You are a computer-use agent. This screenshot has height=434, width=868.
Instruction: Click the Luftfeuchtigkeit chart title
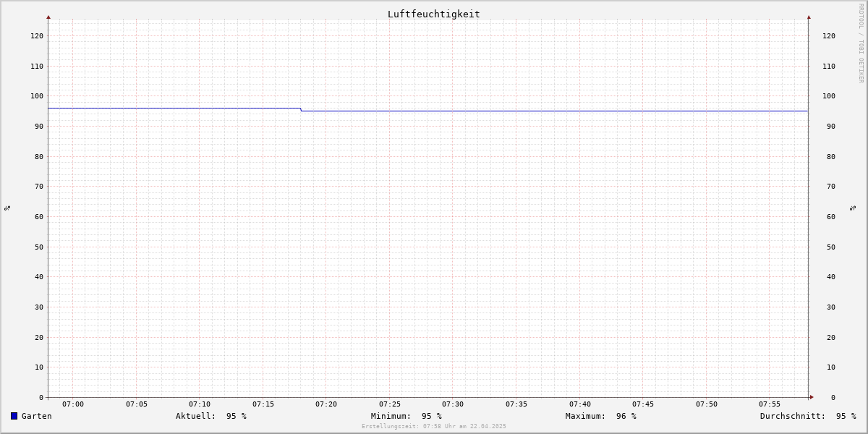(x=434, y=14)
